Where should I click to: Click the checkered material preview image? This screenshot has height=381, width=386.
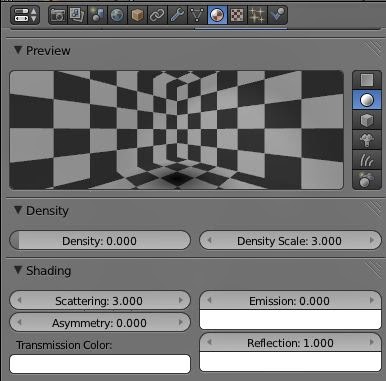coord(176,130)
